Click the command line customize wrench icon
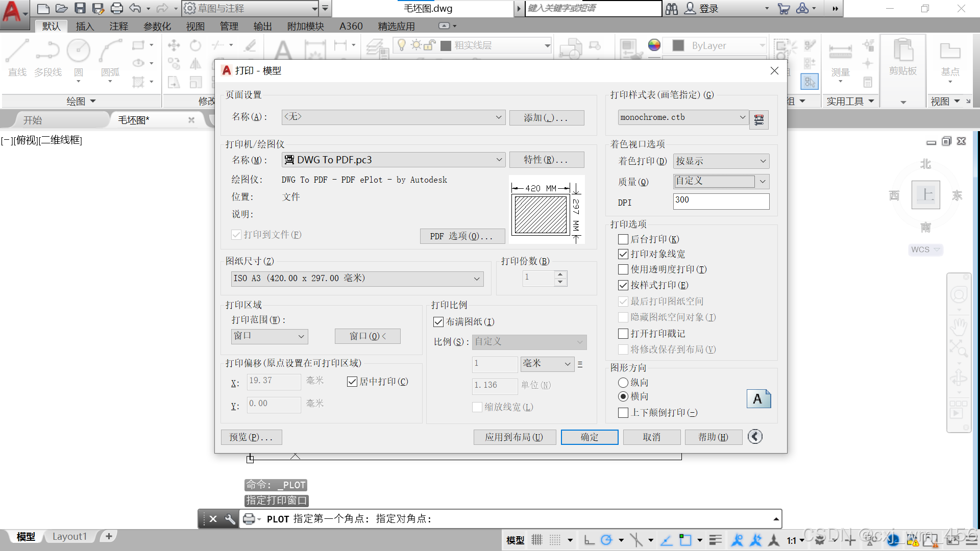Image resolution: width=980 pixels, height=551 pixels. (230, 519)
